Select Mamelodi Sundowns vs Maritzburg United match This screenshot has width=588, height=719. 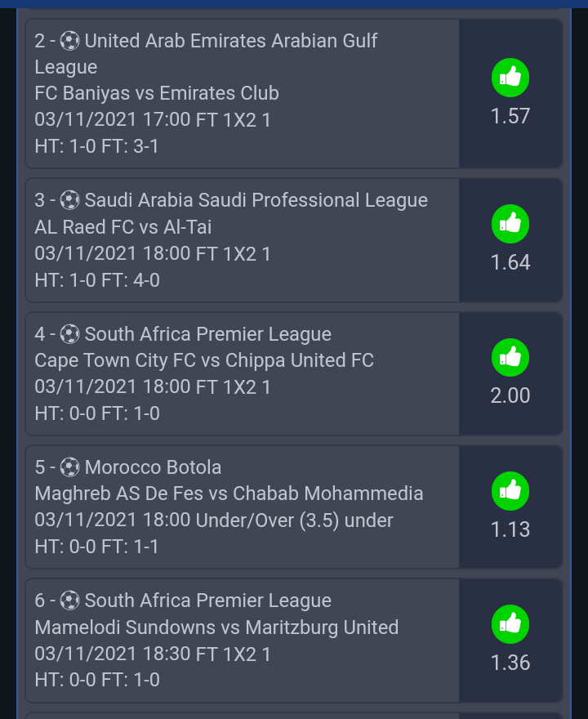tap(216, 627)
